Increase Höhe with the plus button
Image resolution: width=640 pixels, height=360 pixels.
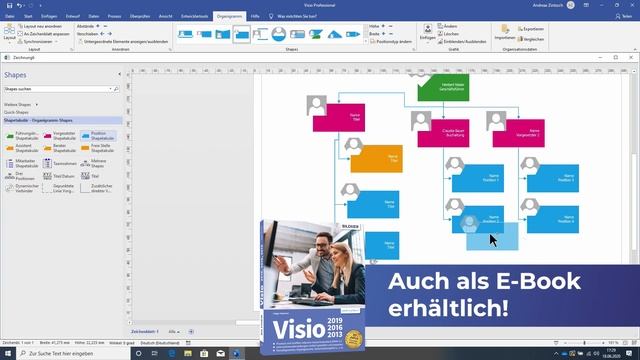tap(383, 26)
